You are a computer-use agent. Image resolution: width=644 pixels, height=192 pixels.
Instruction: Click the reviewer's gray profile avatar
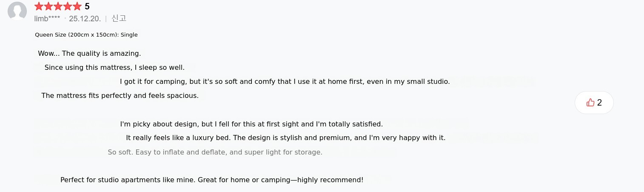click(x=17, y=11)
